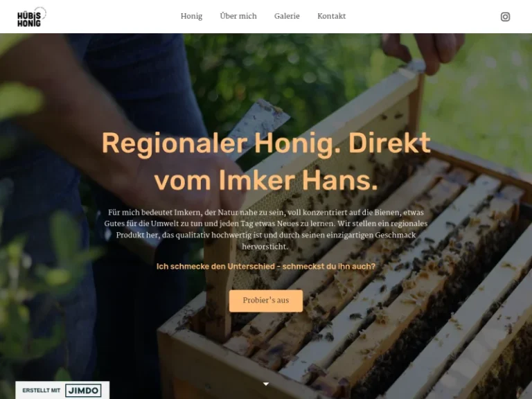Click the Regionaler Honig headline
This screenshot has width=532, height=399.
tap(266, 161)
